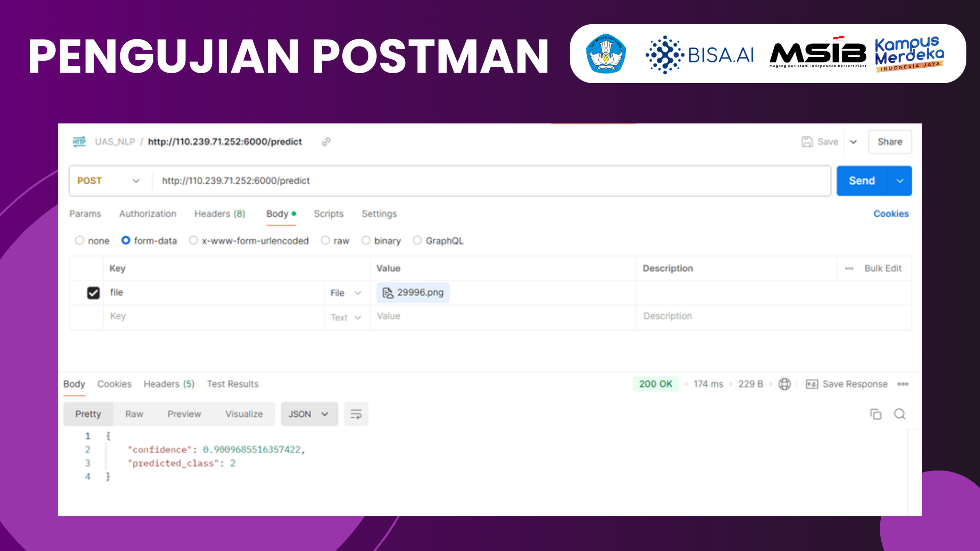Open the response Headers (5) tab
This screenshot has height=551, width=980.
[x=169, y=384]
